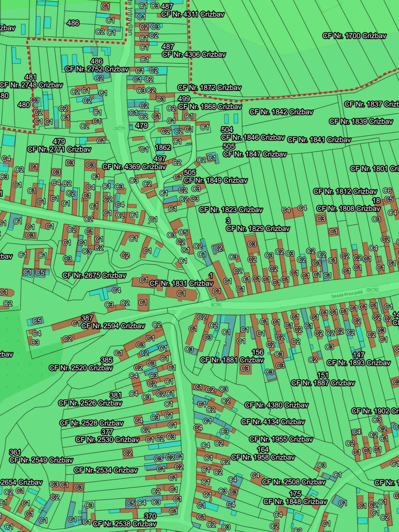Select parcel number 499
Image resolution: width=399 pixels, height=532 pixels.
[184, 99]
